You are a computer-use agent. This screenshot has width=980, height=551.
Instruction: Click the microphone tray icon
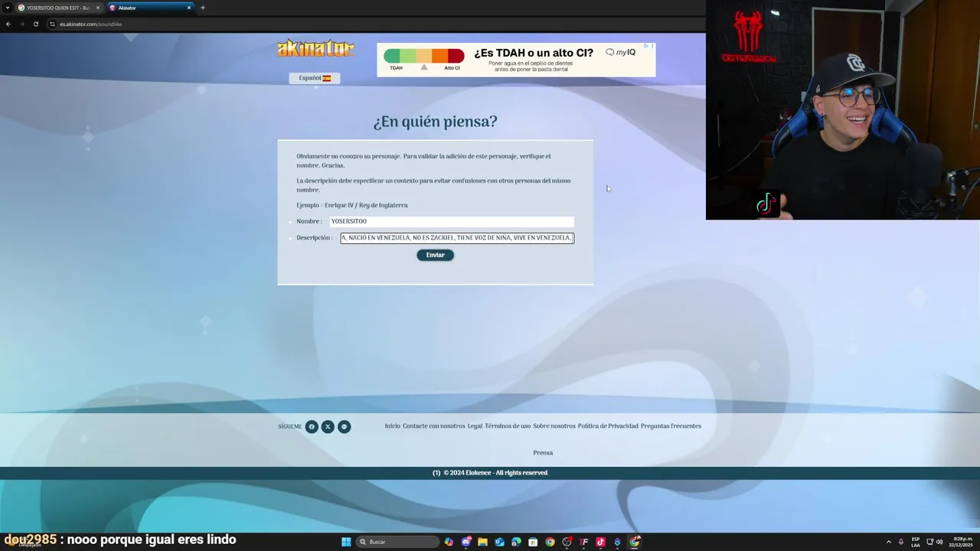[x=901, y=542]
